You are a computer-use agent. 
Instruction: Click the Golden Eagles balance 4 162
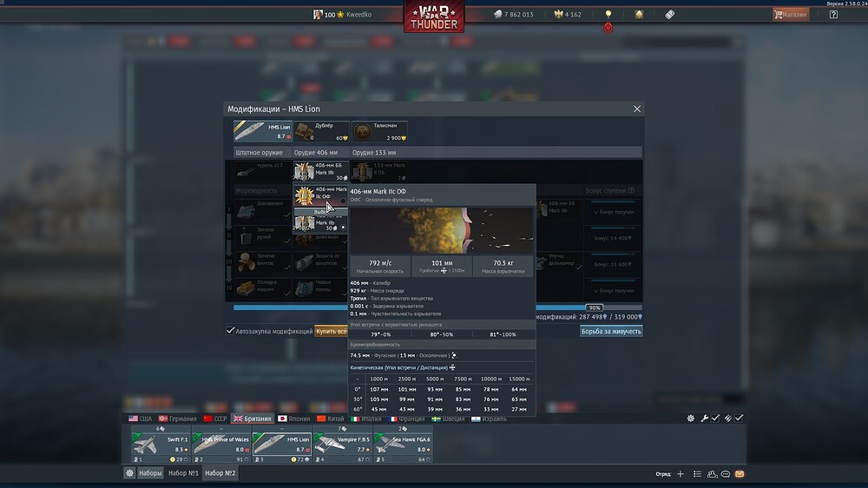click(x=568, y=15)
